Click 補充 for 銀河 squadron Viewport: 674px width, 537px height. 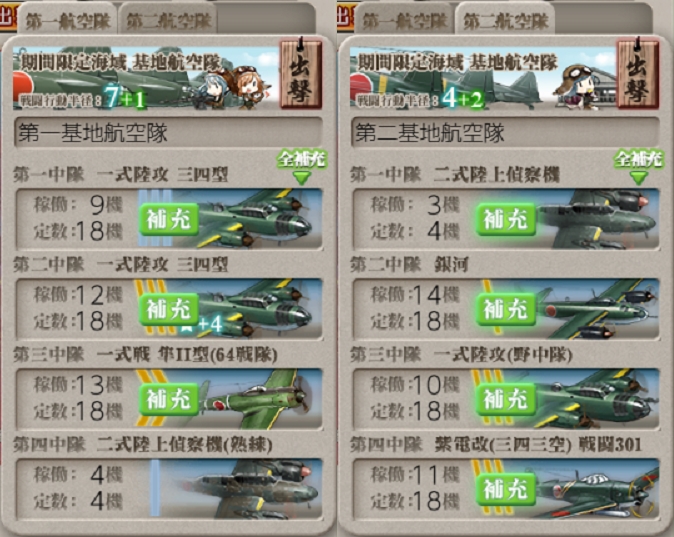[506, 309]
